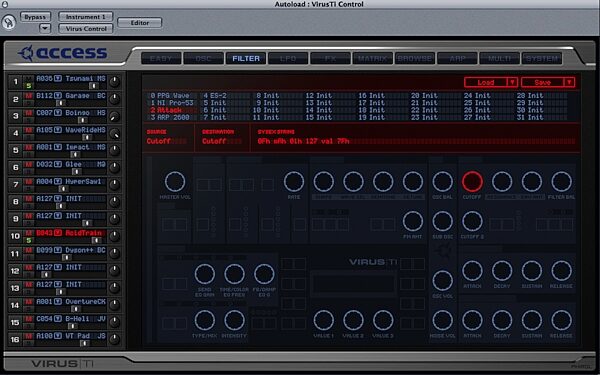Click the Osc Bal knob
The height and width of the screenshot is (375, 600).
pos(442,181)
